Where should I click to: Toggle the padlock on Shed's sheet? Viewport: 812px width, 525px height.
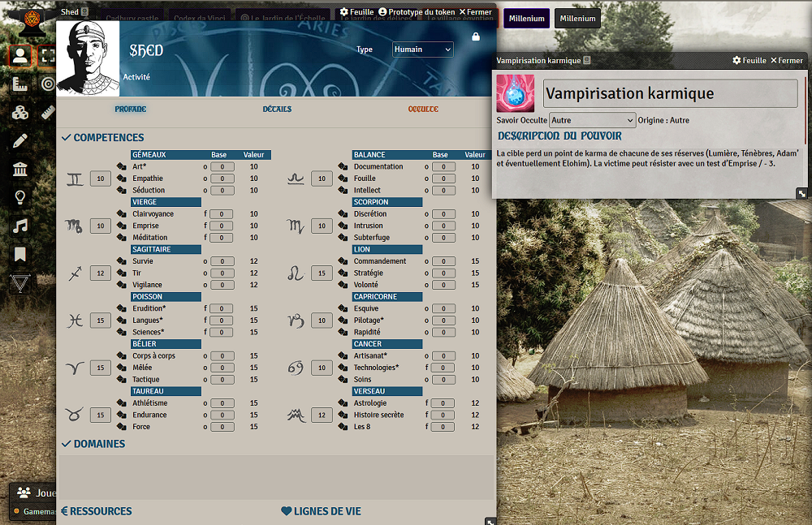click(476, 37)
